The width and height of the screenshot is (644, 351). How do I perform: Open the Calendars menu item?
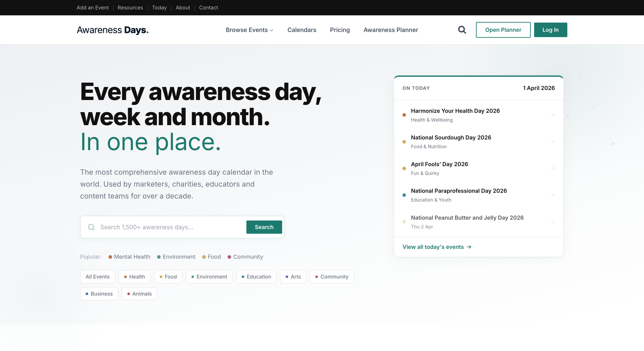[302, 30]
